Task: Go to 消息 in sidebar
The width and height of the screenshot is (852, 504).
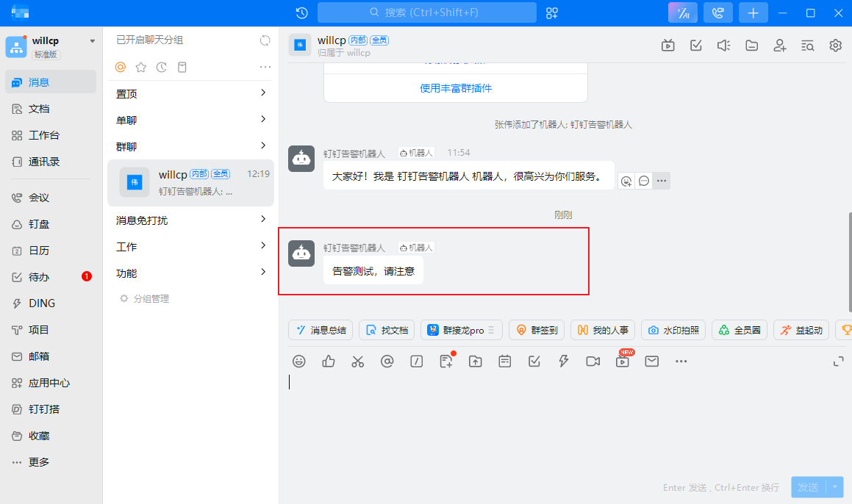Action: click(51, 82)
